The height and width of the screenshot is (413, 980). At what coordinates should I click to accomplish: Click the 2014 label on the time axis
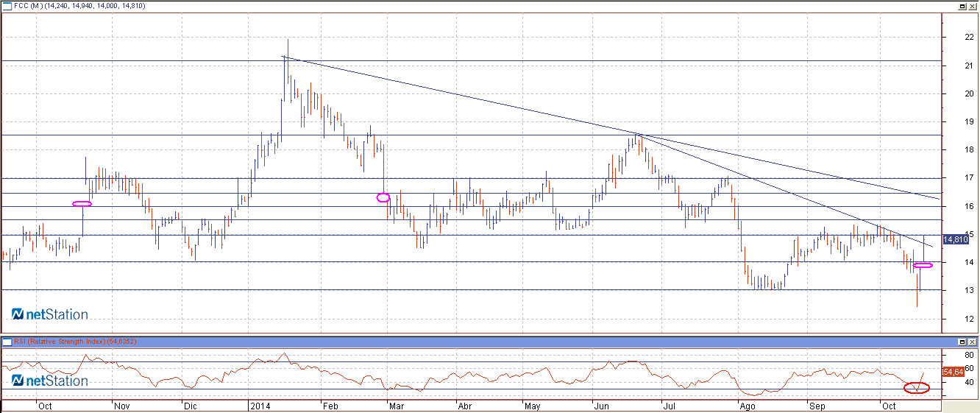click(260, 406)
